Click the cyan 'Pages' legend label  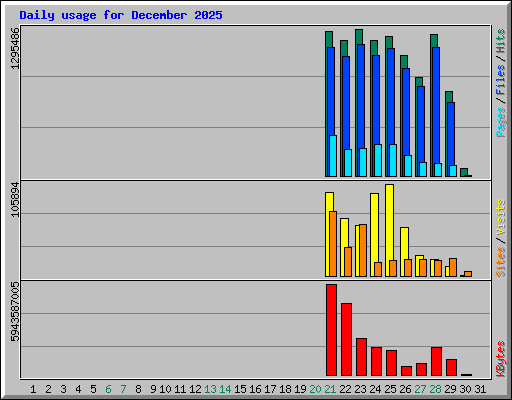501,122
